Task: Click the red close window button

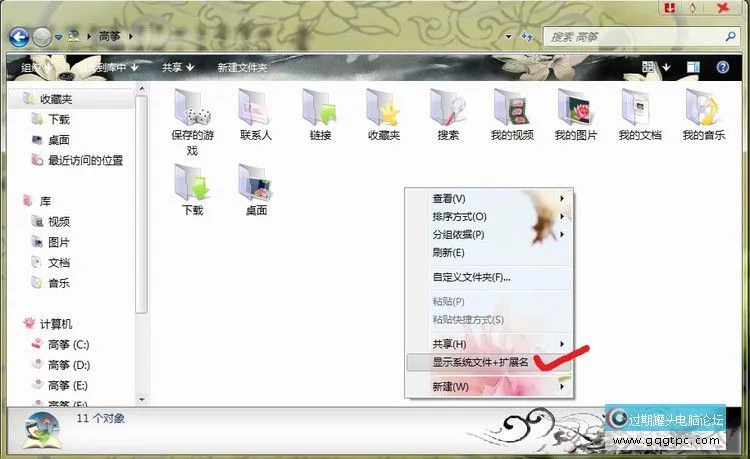Action: [723, 8]
